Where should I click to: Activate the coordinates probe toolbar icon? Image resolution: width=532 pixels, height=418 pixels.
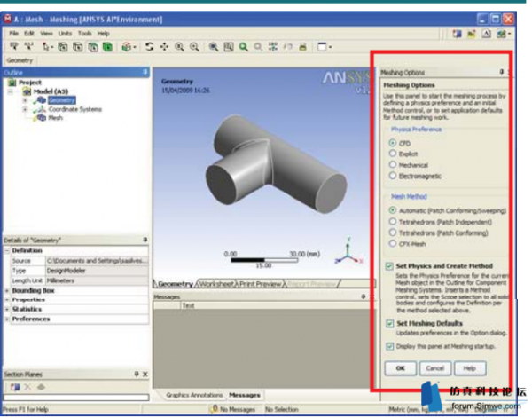point(29,46)
